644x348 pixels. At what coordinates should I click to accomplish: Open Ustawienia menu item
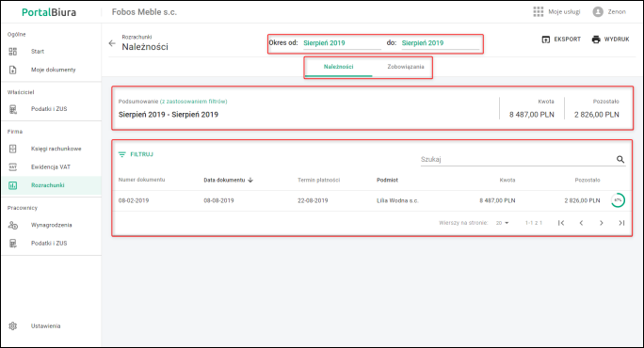45,325
